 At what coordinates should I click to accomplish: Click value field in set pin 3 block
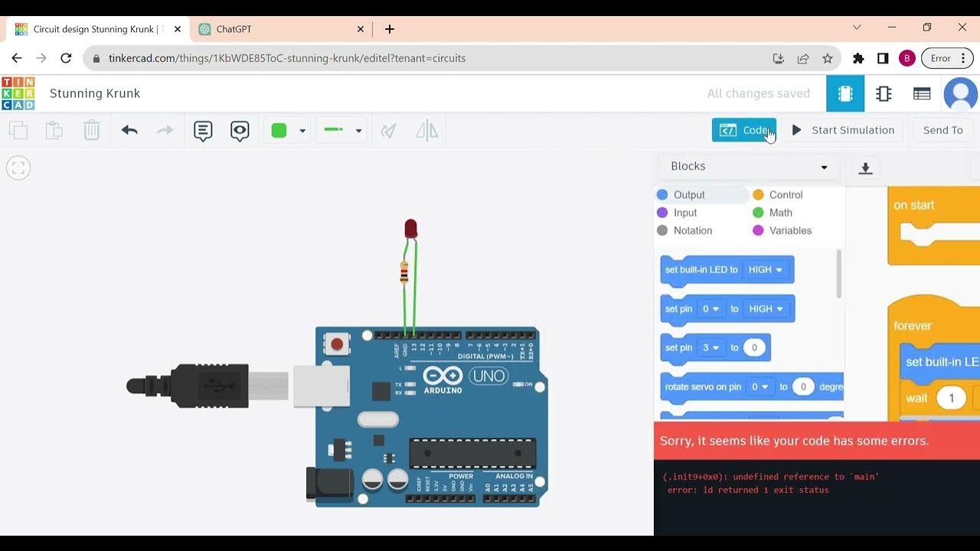(x=754, y=347)
